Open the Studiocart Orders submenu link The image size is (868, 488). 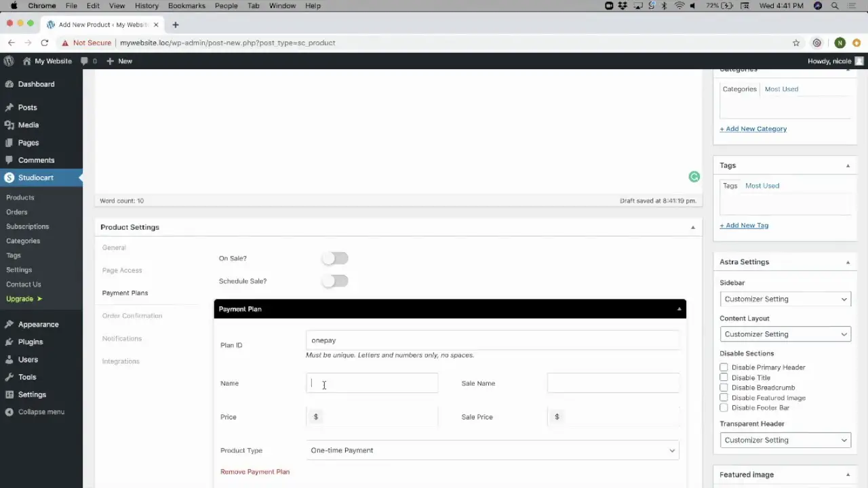[17, 212]
